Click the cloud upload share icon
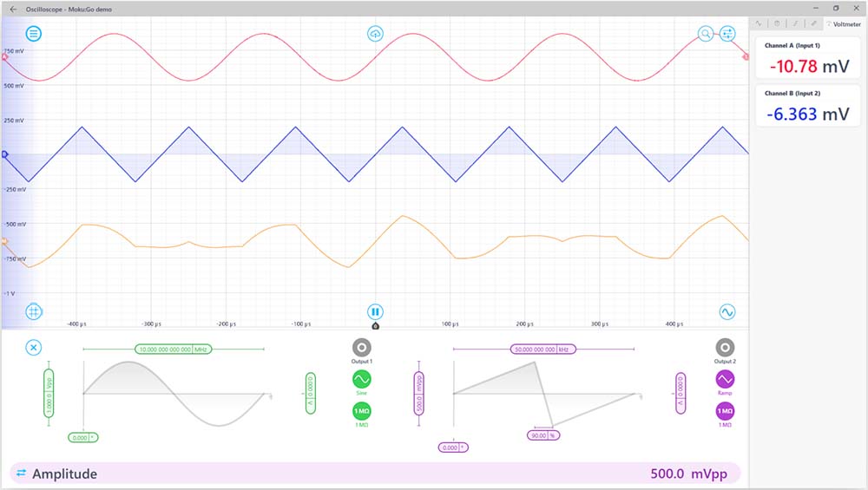The width and height of the screenshot is (868, 490). [375, 34]
